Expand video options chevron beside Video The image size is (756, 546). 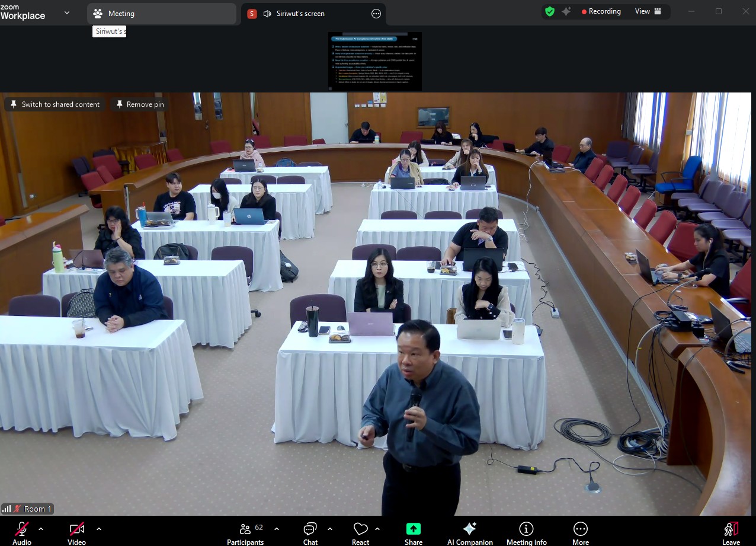click(98, 528)
